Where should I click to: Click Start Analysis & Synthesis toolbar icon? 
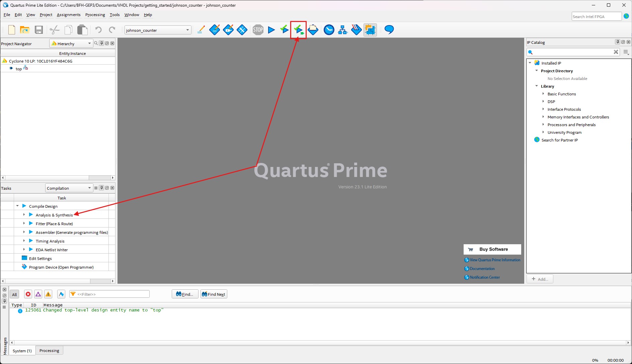pyautogui.click(x=298, y=30)
